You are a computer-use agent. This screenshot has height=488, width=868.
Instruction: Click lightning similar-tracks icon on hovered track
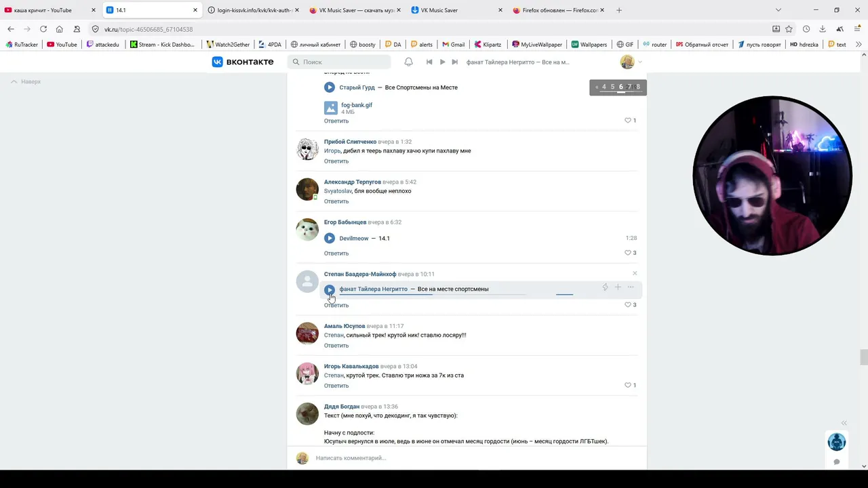pos(605,287)
